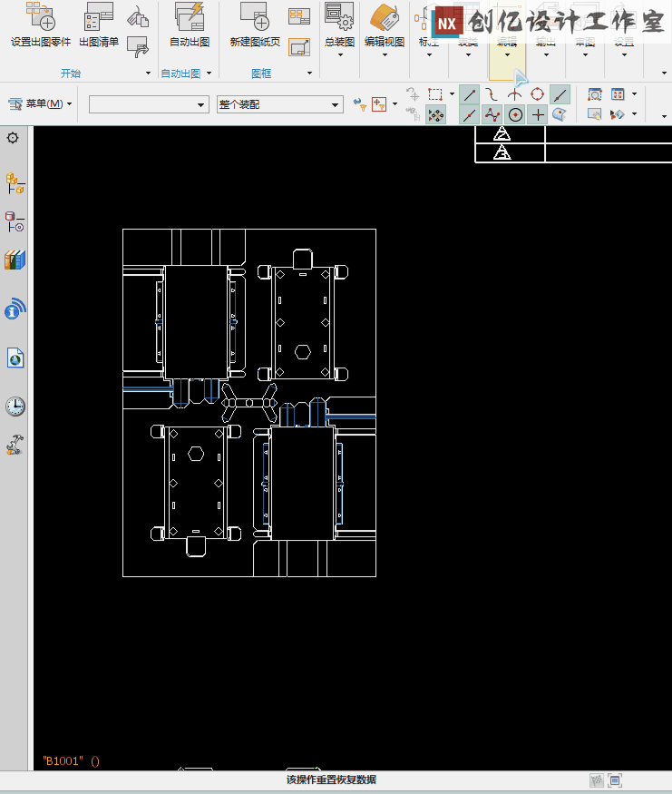Click the full-screen icon in the status bar
This screenshot has width=672, height=794.
615,780
